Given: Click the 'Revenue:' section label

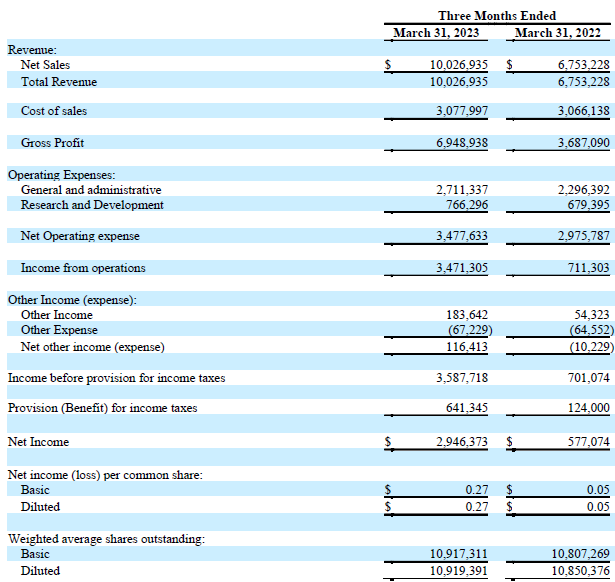Looking at the screenshot, I should [x=32, y=50].
